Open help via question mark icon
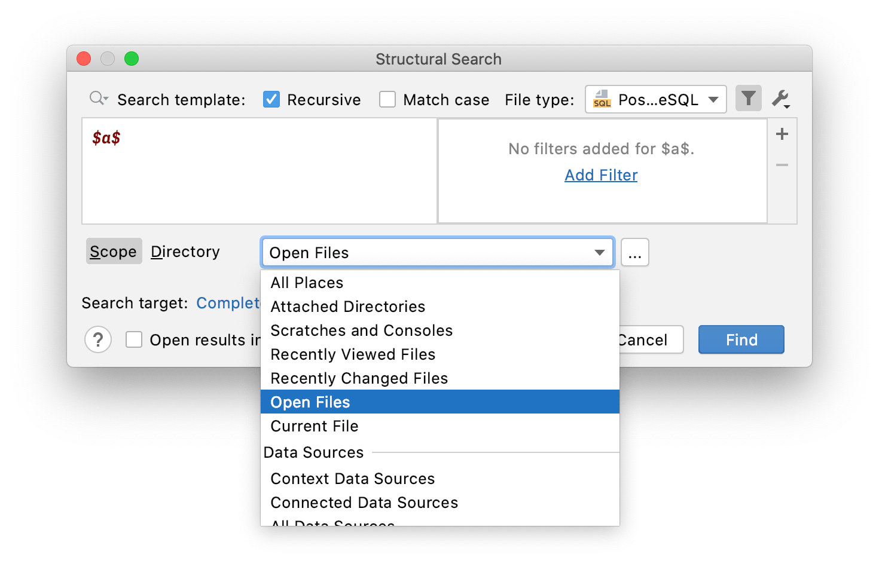This screenshot has width=879, height=588. tap(98, 339)
